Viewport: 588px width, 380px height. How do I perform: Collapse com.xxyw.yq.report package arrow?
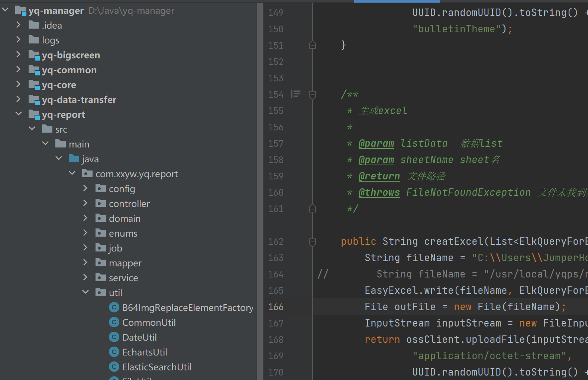point(72,173)
